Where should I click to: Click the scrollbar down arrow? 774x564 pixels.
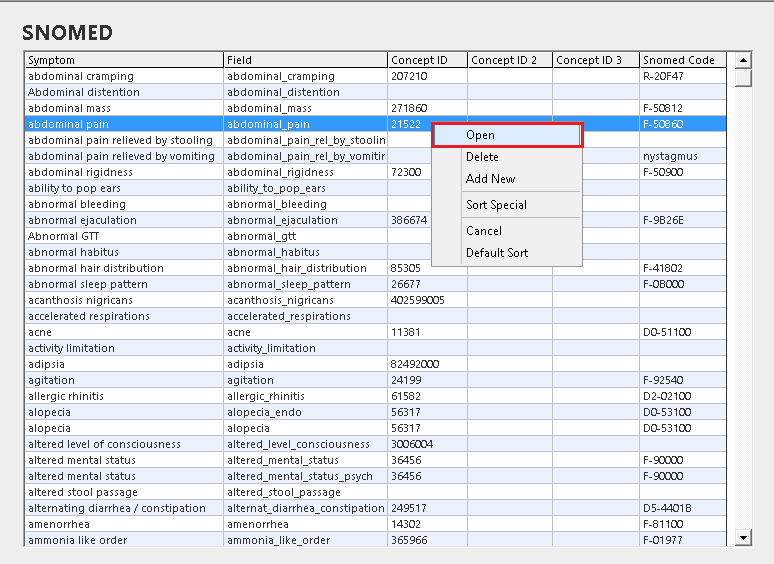pyautogui.click(x=743, y=537)
